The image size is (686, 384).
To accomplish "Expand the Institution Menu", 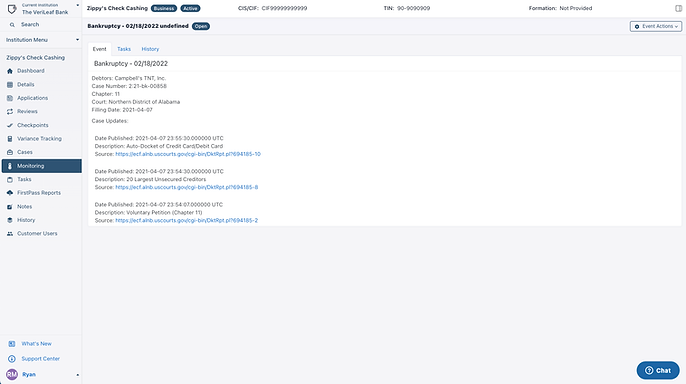I will [x=42, y=40].
